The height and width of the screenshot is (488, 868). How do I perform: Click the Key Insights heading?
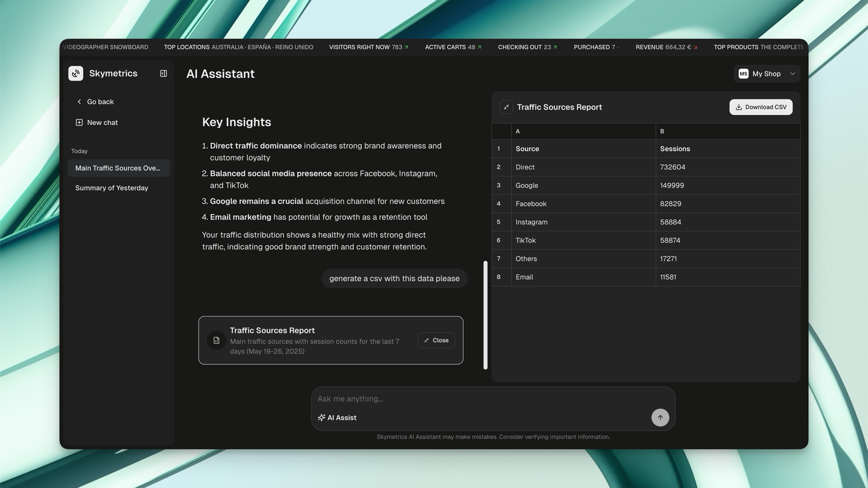tap(237, 122)
